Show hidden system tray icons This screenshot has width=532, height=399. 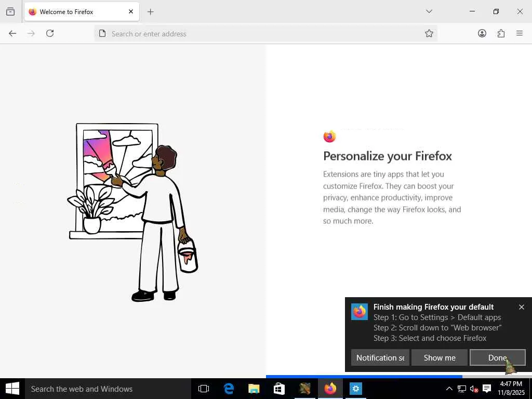449,389
